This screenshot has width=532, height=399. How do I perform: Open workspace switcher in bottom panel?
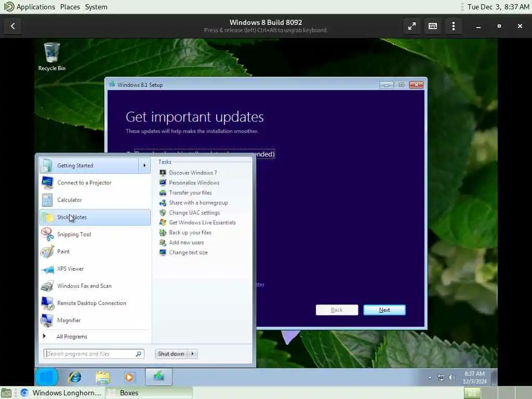(472, 393)
